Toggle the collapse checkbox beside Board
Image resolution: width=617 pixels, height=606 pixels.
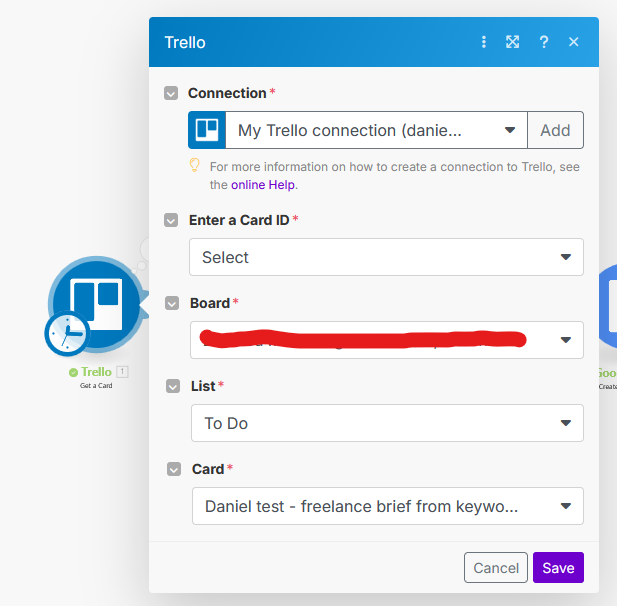click(172, 303)
